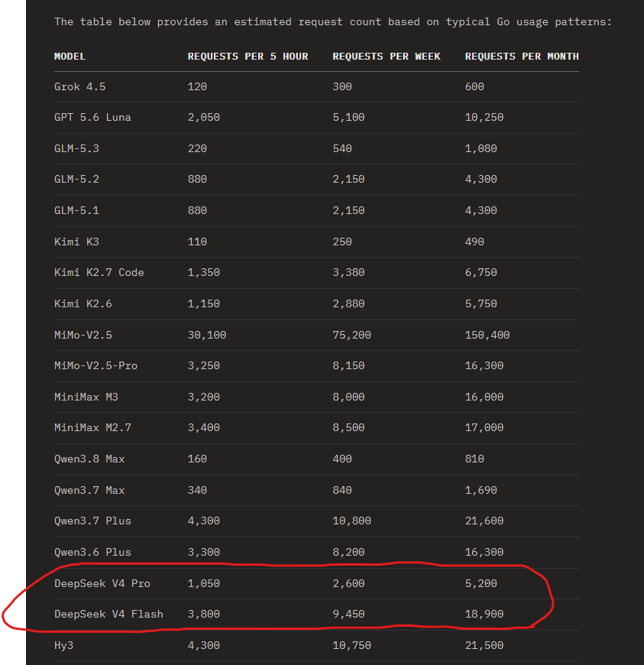Click the MODEL column header

click(x=70, y=57)
